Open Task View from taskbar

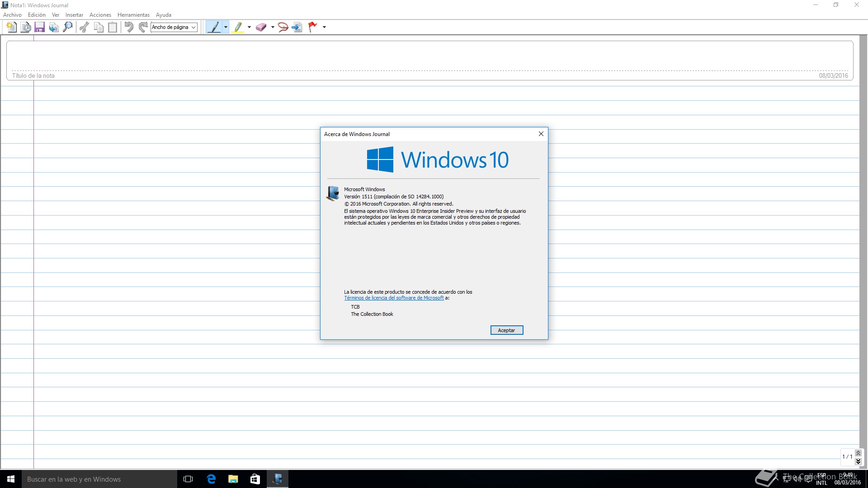click(x=189, y=479)
